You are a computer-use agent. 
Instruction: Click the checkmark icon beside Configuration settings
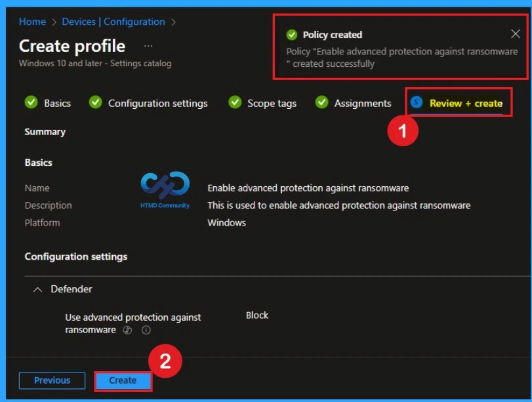coord(96,103)
